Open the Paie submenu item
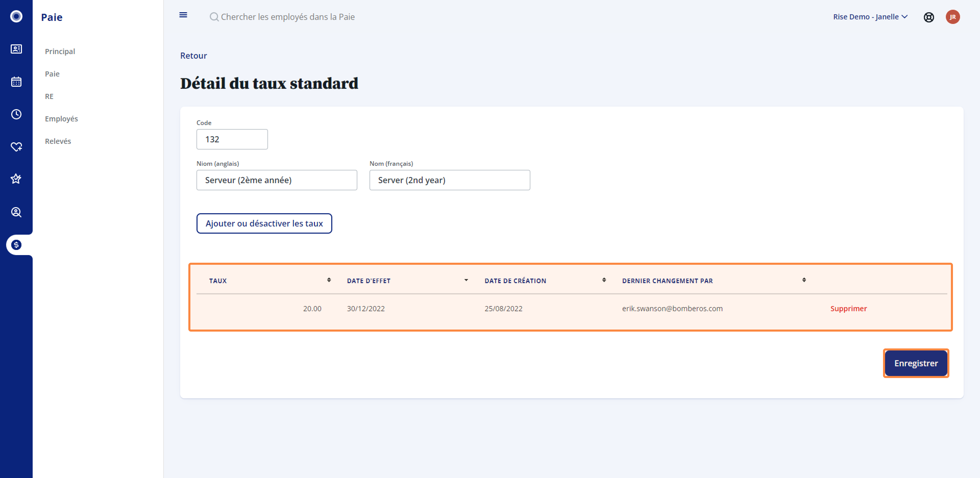 [x=52, y=74]
